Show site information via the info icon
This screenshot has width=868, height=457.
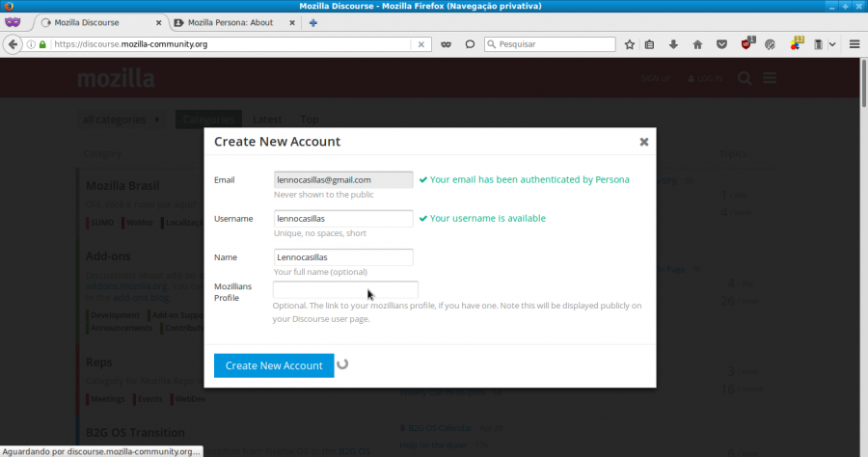point(31,44)
